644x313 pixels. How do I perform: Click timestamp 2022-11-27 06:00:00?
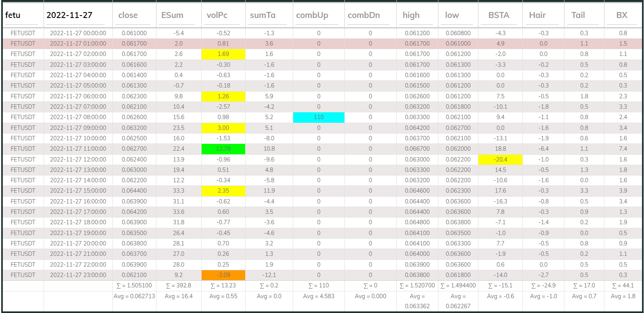click(78, 96)
